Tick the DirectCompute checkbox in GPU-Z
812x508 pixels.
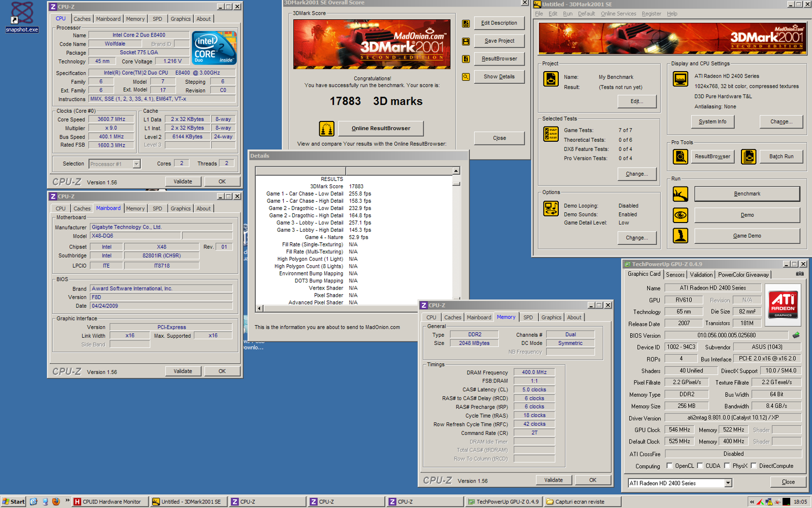tap(754, 466)
